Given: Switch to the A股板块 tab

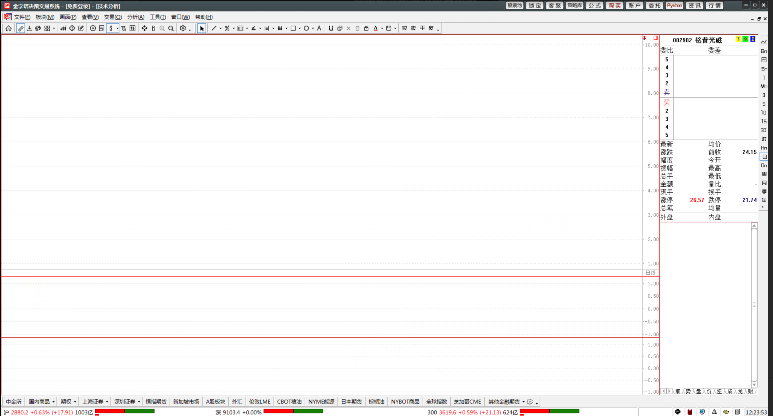Looking at the screenshot, I should tap(215, 402).
